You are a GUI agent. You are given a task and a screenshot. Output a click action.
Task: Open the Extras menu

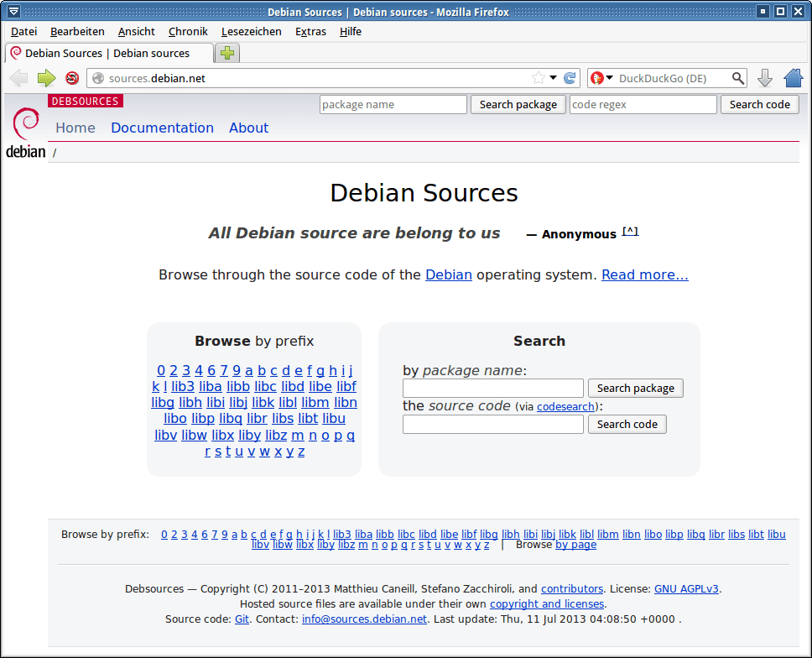click(310, 32)
